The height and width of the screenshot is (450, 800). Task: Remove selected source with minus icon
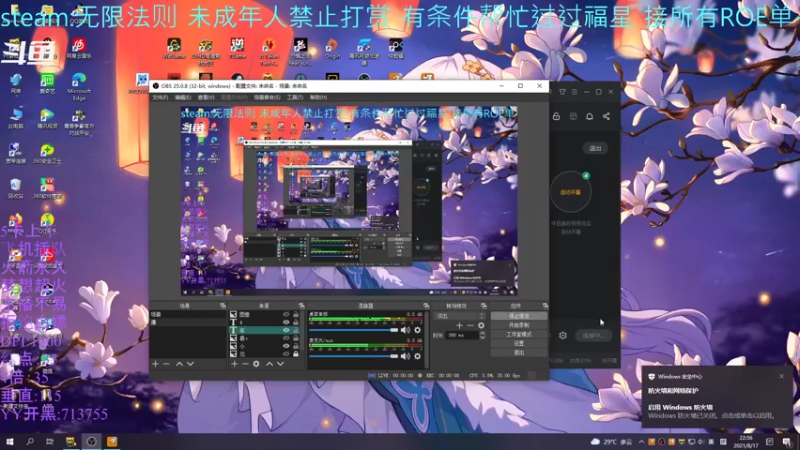click(245, 364)
